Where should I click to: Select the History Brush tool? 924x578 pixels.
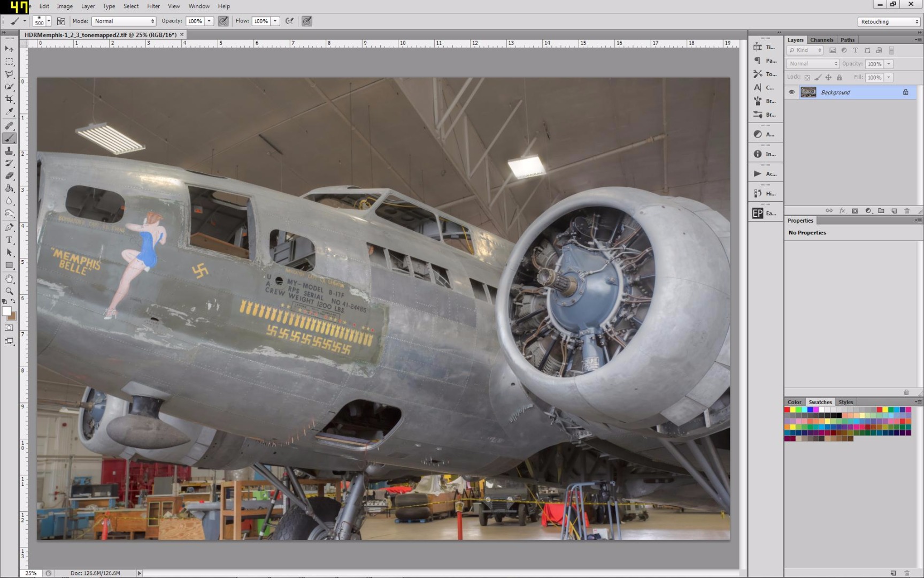[x=9, y=163]
